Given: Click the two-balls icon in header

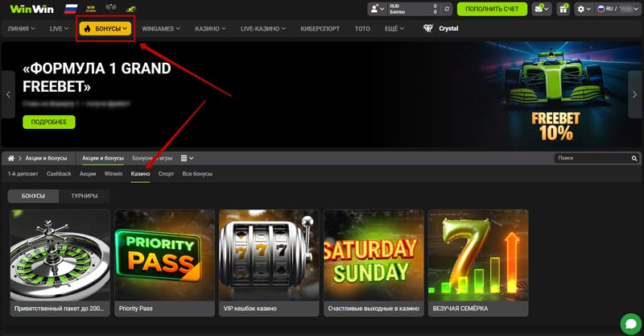Looking at the screenshot, I should pos(111,8).
